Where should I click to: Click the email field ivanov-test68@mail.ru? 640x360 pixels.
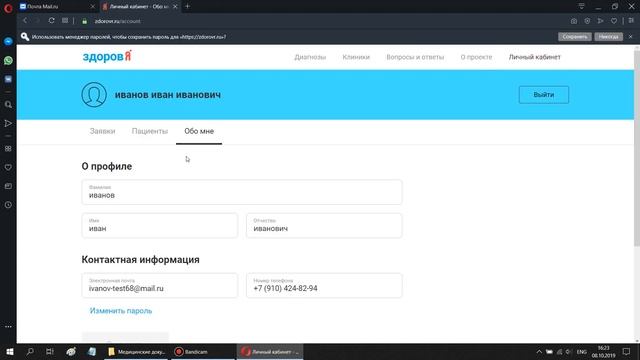pos(160,285)
